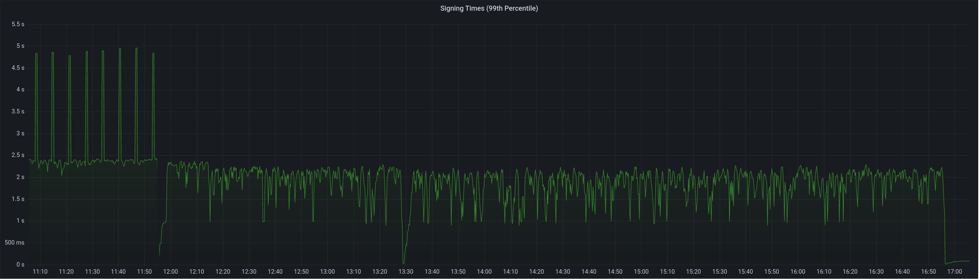
Task: Click the 15:30 time axis label
Action: [719, 272]
